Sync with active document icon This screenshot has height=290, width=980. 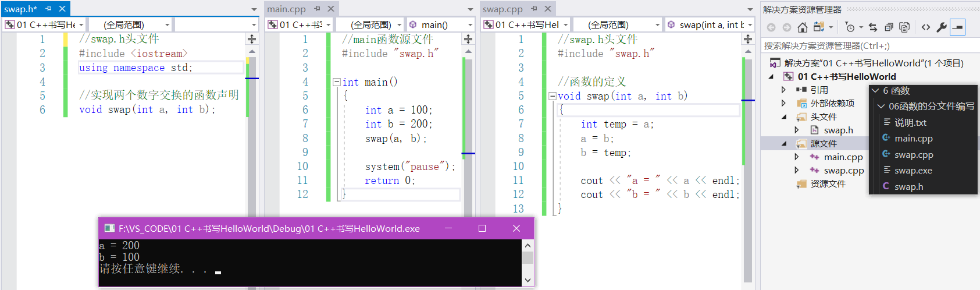click(872, 27)
